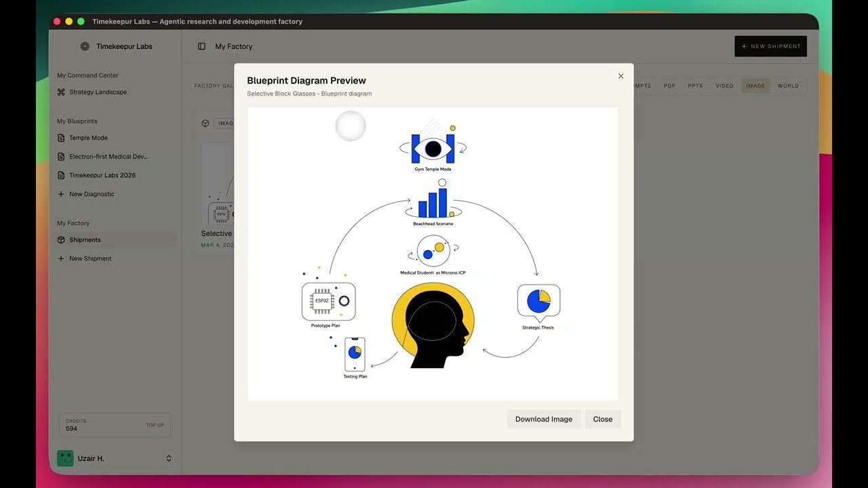Open the Temple Mode blueprint document icon
This screenshot has width=868, height=488.
(x=60, y=138)
